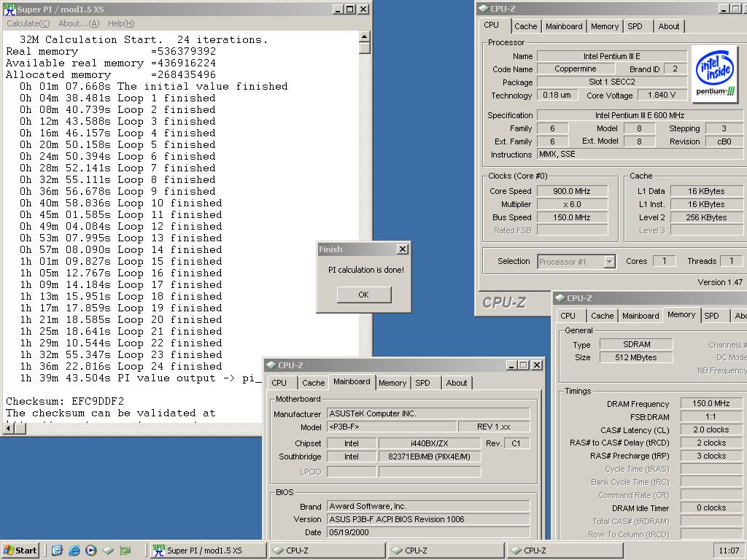Click the memory Size 512 MBytes field

[636, 357]
